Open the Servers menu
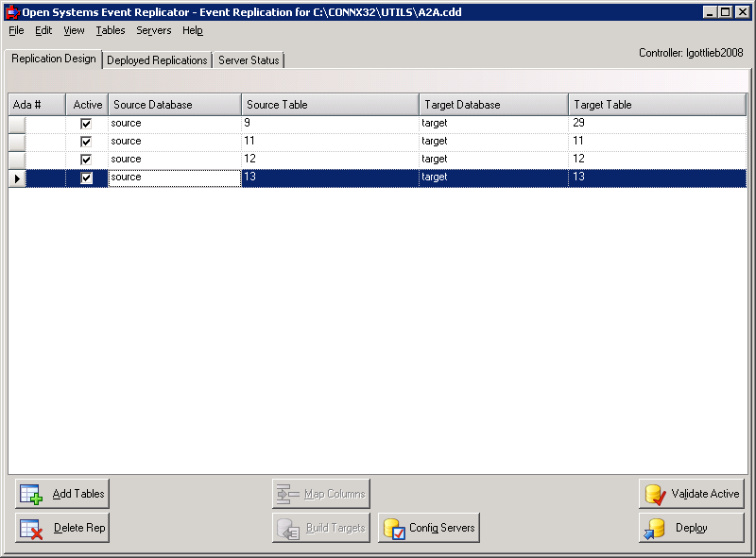Viewport: 756px width, 558px height. click(x=153, y=30)
